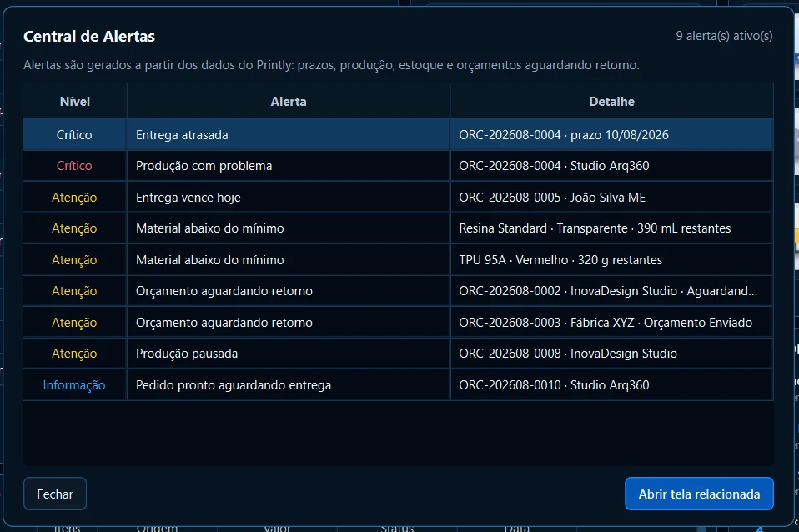Click the Fechar button
799x532 pixels.
[x=55, y=494]
